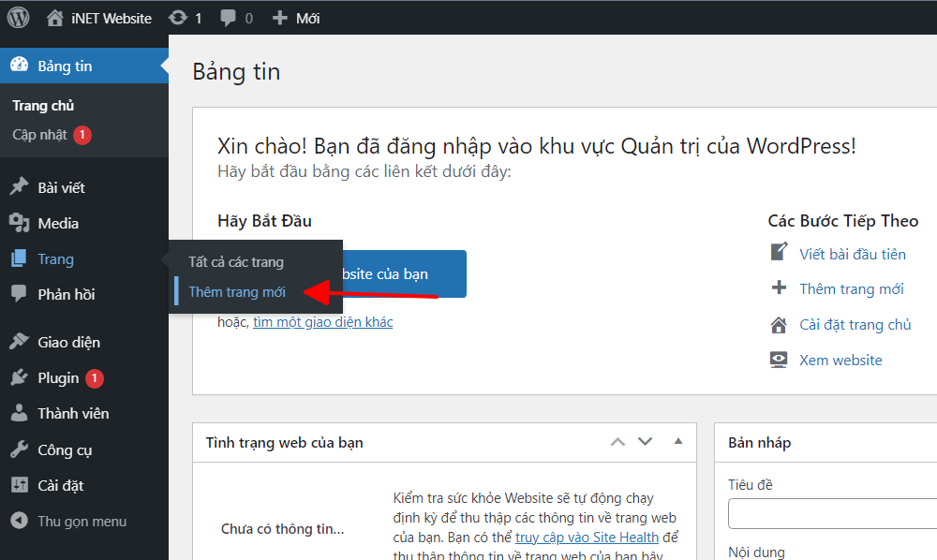Image resolution: width=937 pixels, height=560 pixels.
Task: Click the wrench icon for Công cụ
Action: (19, 449)
